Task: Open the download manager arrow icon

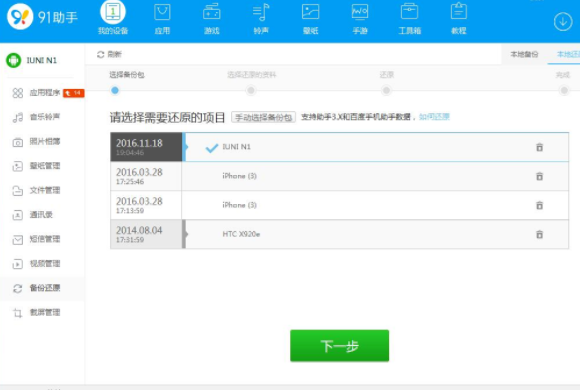Action: pos(563,22)
